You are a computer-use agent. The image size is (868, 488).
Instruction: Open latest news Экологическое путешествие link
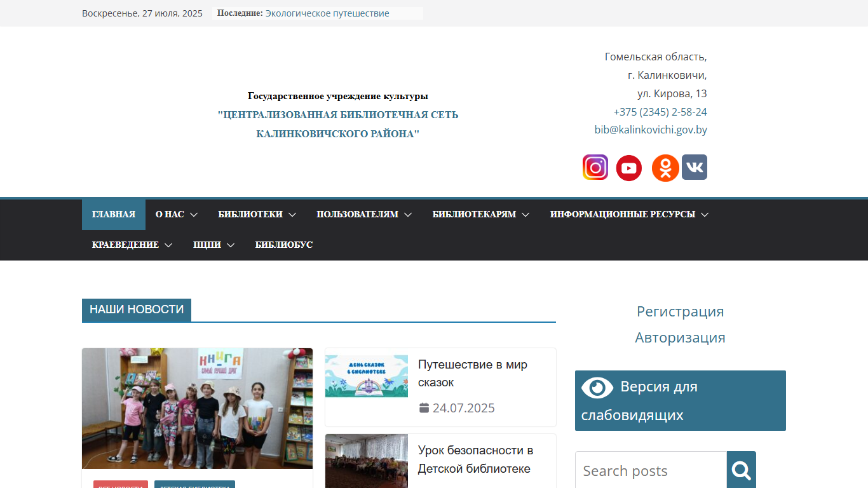(327, 13)
